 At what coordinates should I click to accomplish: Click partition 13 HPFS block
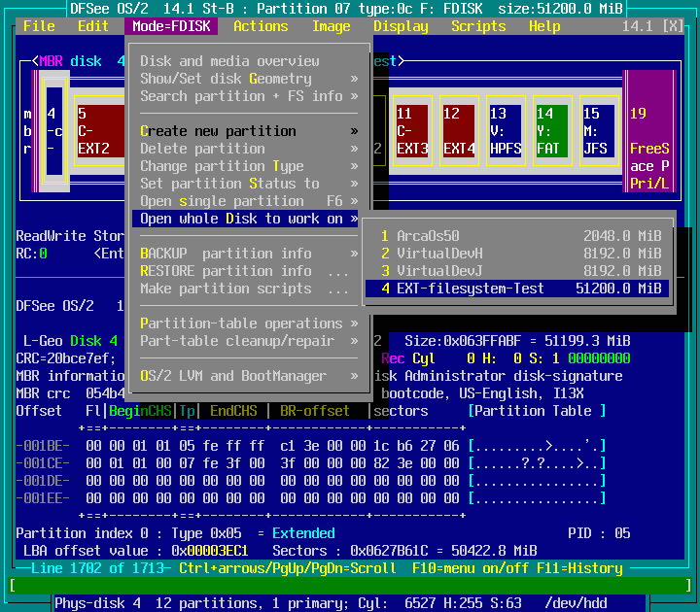[x=506, y=131]
